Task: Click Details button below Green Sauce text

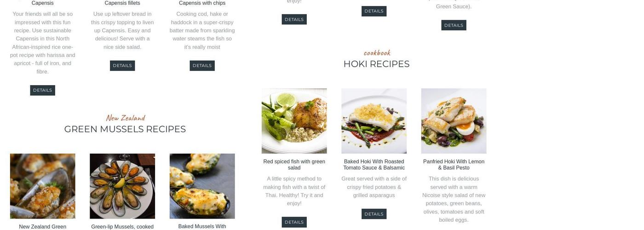Action: coord(454,25)
